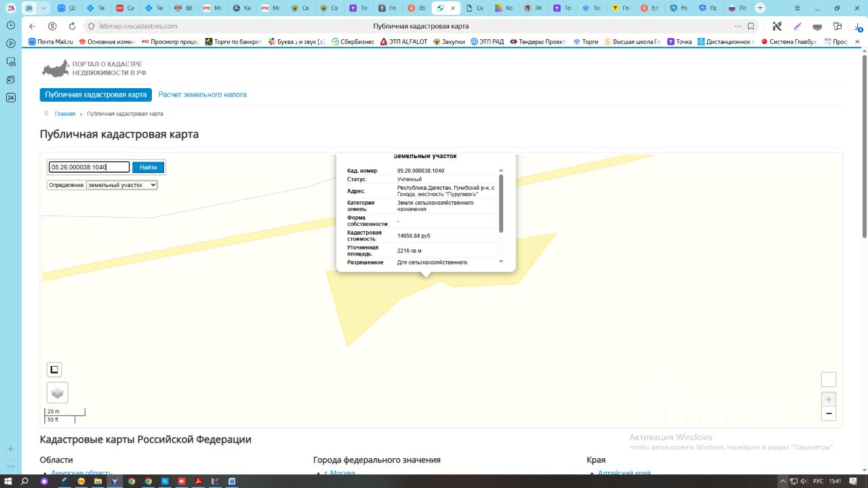Open the map layers switcher
868x488 pixels.
[x=57, y=392]
